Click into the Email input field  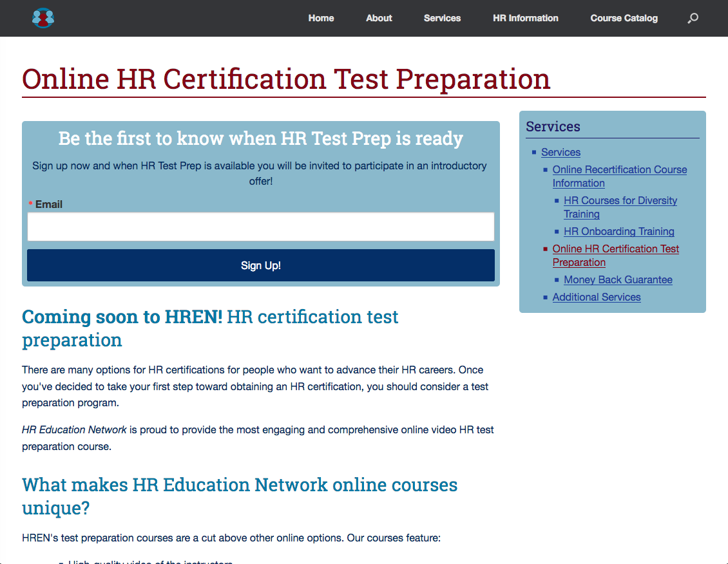(x=260, y=227)
